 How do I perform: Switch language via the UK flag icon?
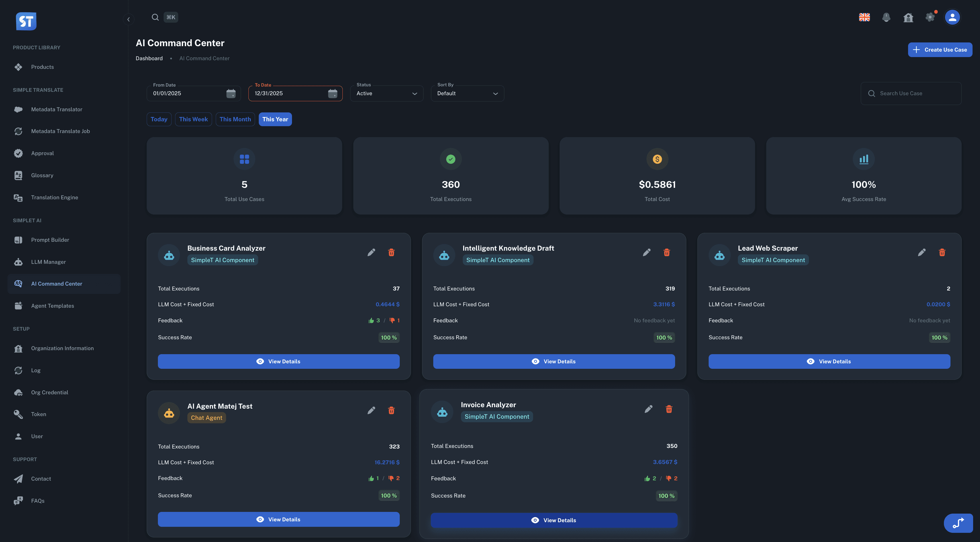click(864, 17)
